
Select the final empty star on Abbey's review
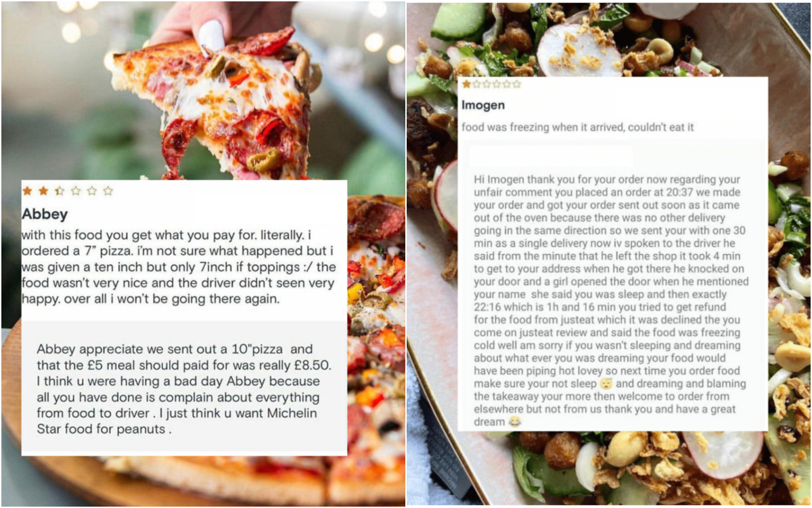[x=108, y=191]
